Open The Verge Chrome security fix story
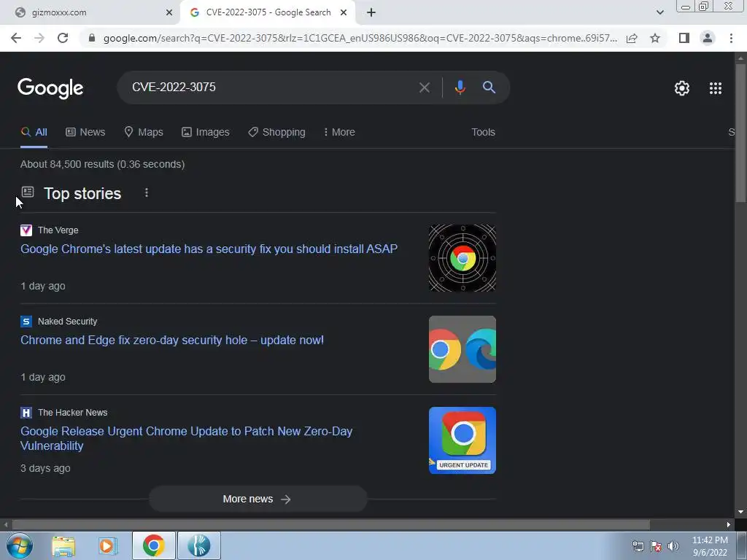The image size is (747, 560). pos(209,249)
